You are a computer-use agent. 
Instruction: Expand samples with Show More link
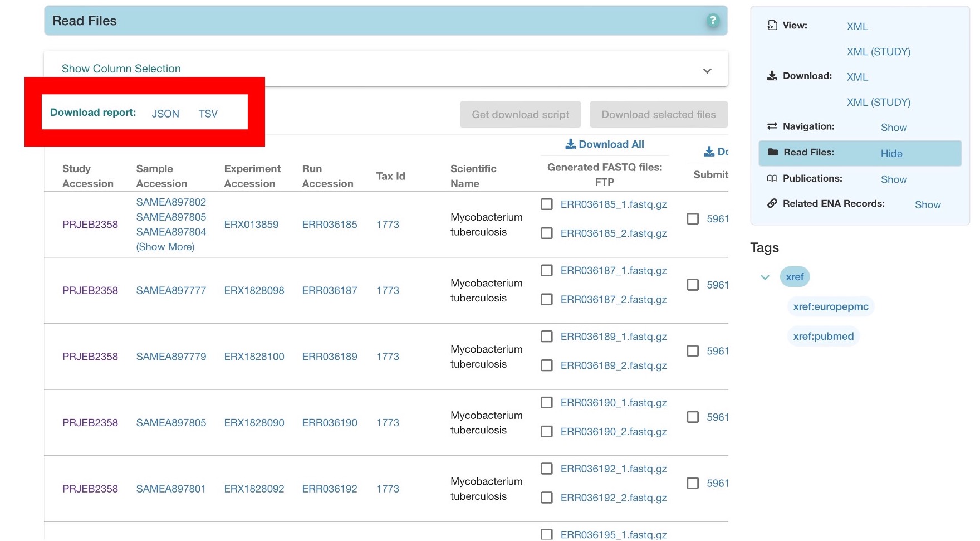click(165, 247)
